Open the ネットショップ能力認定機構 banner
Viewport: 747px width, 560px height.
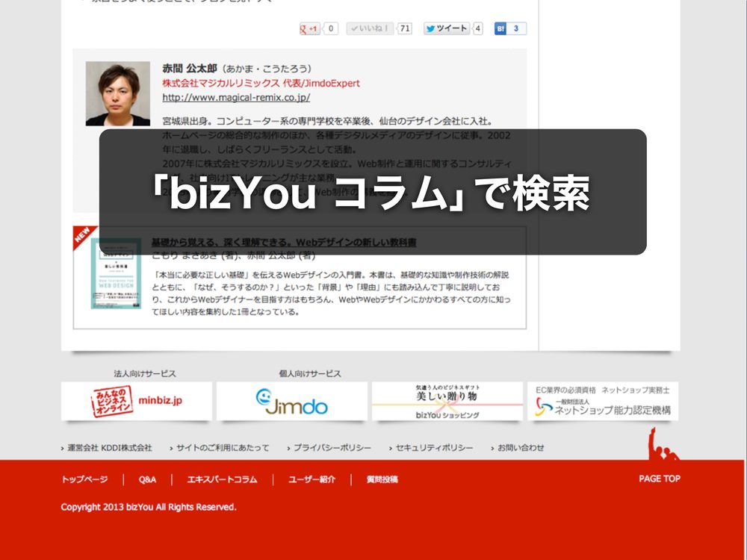point(603,401)
